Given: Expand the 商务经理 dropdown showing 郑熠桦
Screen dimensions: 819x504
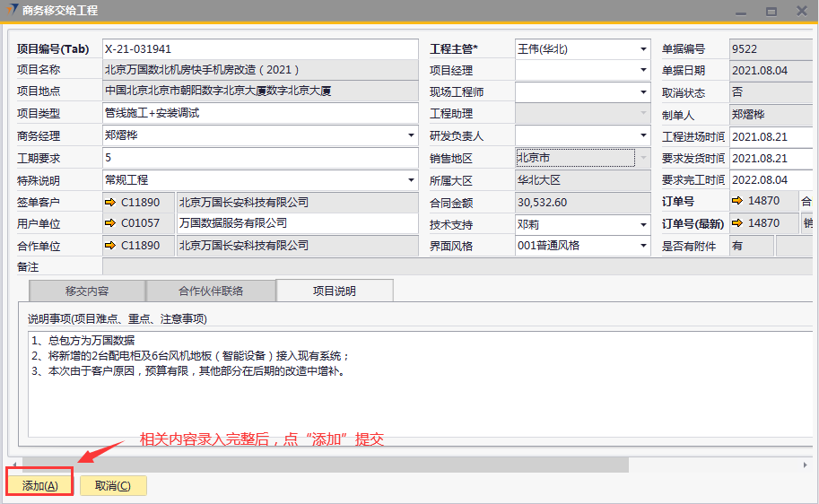Looking at the screenshot, I should pos(412,136).
